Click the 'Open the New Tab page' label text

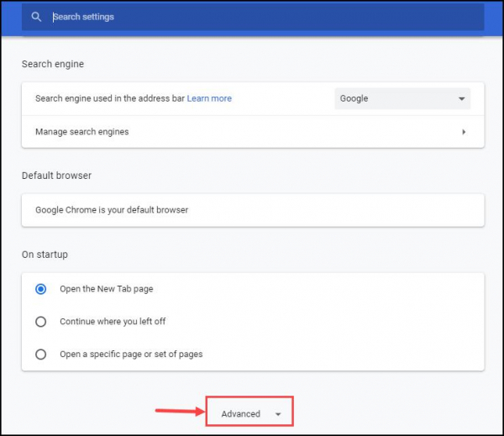coord(106,289)
